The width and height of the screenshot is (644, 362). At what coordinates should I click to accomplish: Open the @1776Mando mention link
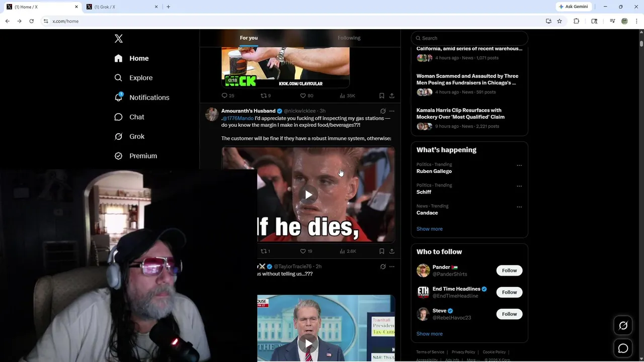coord(238,118)
